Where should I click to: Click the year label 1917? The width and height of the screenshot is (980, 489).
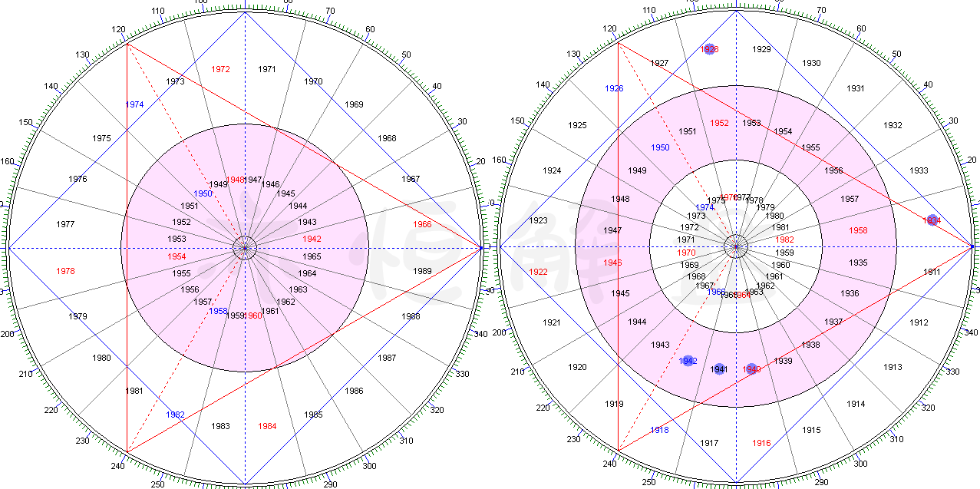pos(709,443)
